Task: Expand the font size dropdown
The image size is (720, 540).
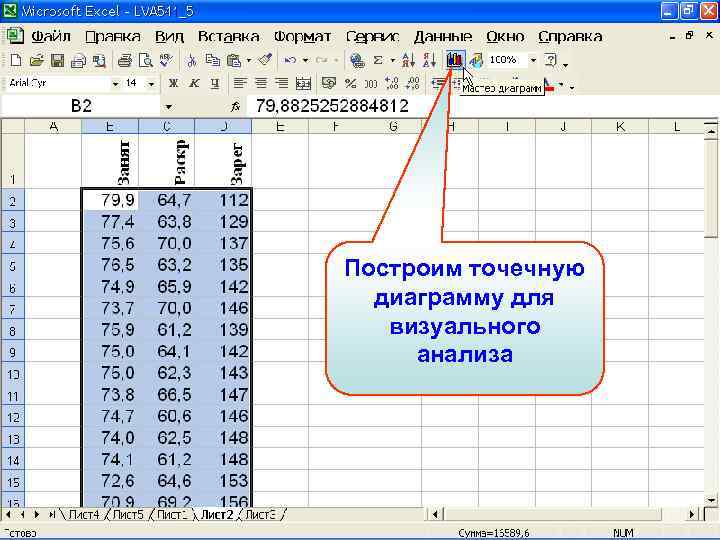Action: [151, 84]
